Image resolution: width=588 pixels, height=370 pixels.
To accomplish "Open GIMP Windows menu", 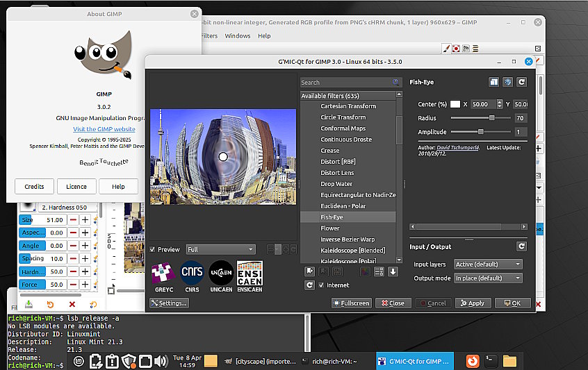I will click(238, 36).
